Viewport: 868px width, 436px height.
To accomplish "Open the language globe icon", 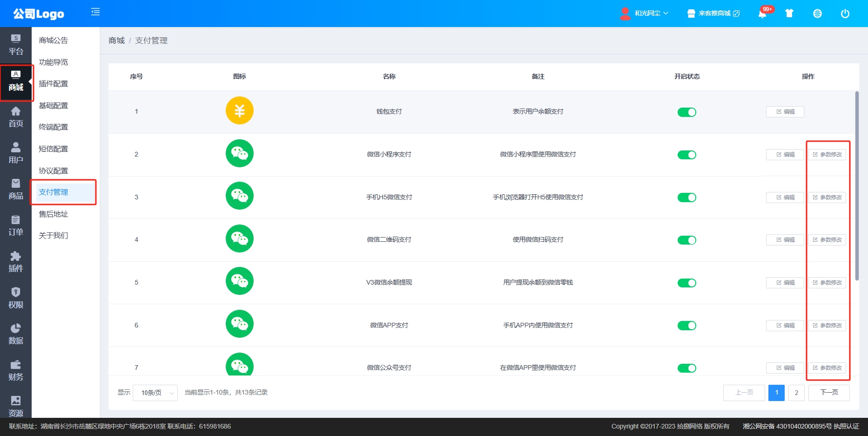I will point(817,14).
